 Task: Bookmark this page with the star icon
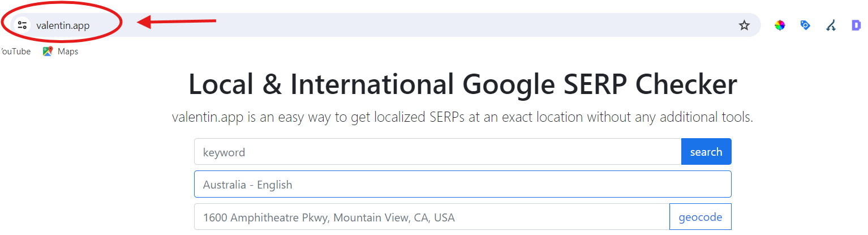pos(744,25)
